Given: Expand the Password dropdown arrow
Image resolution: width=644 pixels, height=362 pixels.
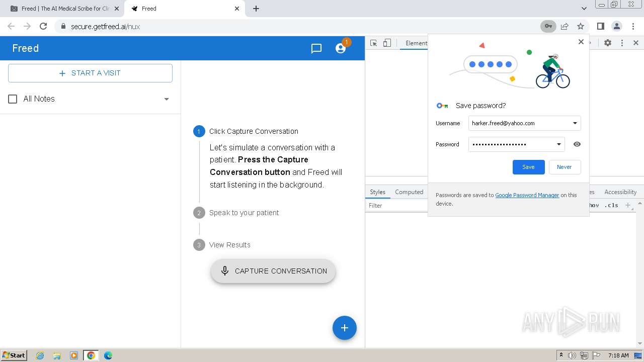Looking at the screenshot, I should coord(558,144).
